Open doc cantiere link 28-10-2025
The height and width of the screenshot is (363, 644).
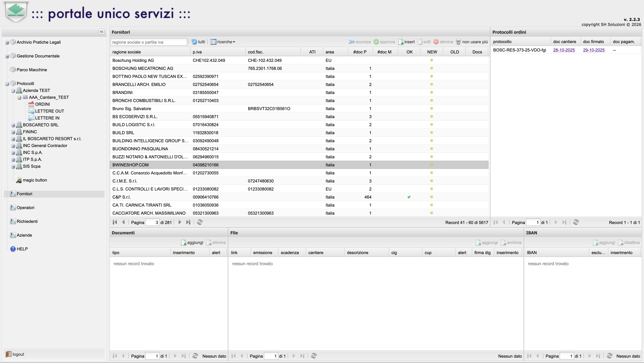564,50
